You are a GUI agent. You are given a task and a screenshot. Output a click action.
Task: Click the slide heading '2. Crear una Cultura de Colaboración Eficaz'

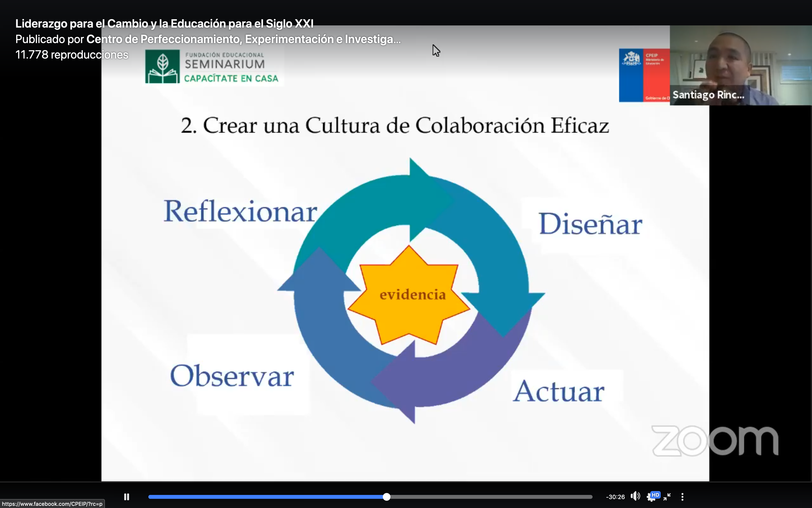point(395,125)
